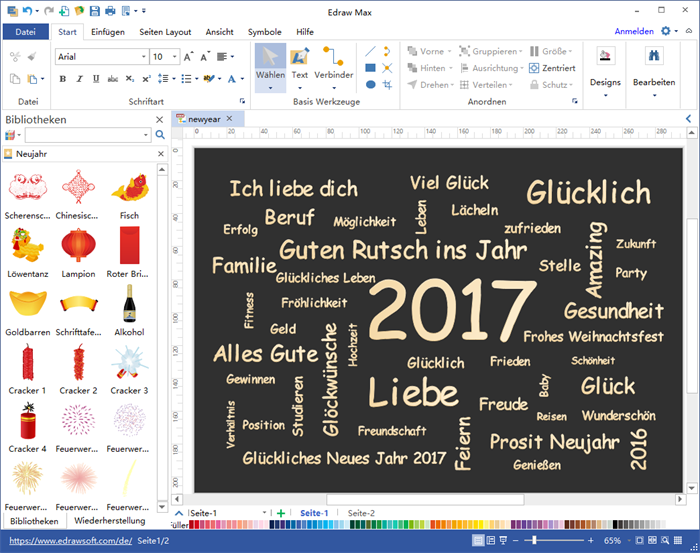This screenshot has width=700, height=553.
Task: Open the line spacing dropdown arrow
Action: 174,79
